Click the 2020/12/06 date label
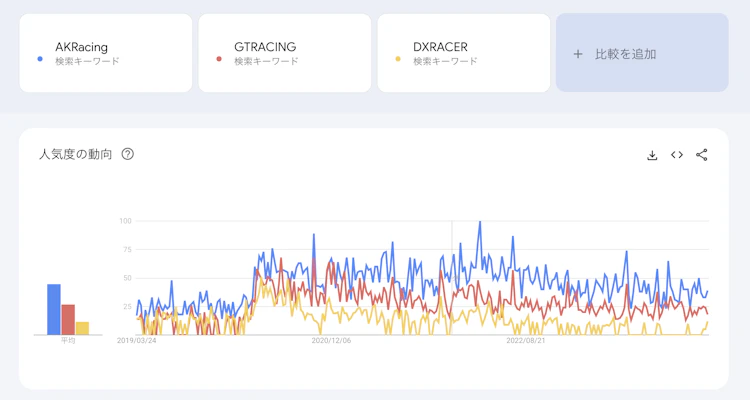Image resolution: width=750 pixels, height=400 pixels. [x=332, y=341]
